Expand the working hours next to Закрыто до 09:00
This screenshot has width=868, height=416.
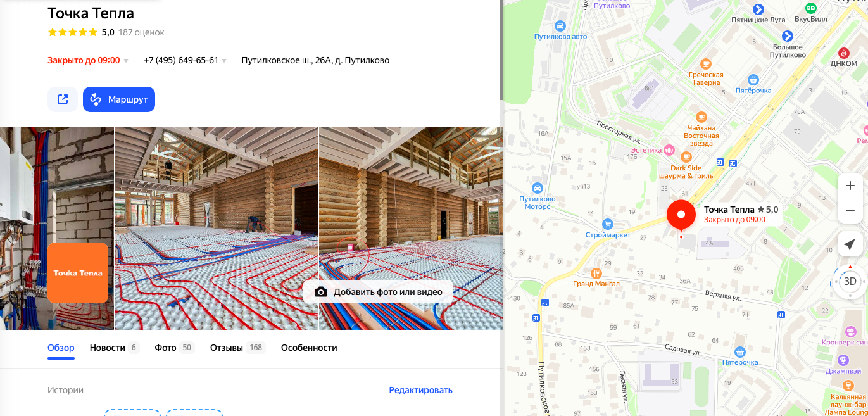126,61
